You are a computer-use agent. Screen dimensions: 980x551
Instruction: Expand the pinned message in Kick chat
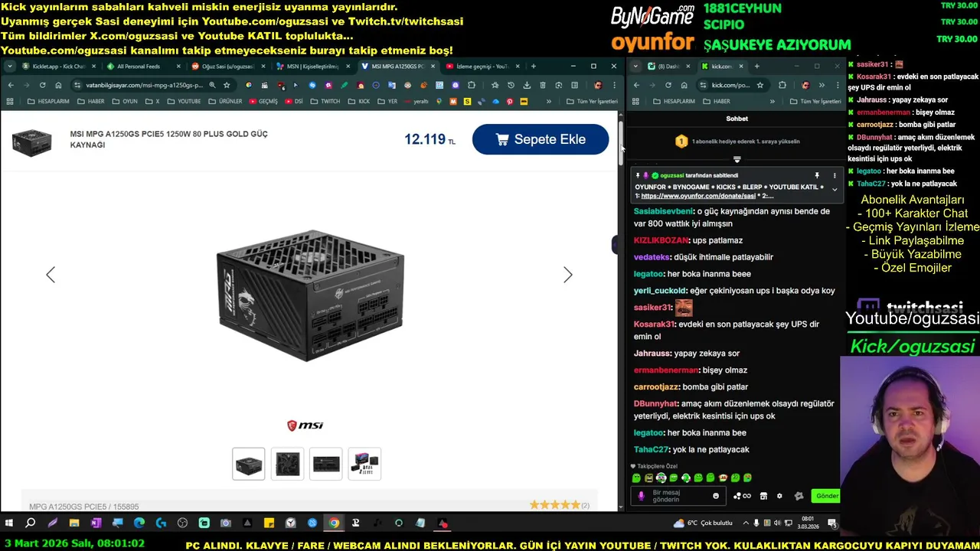[835, 189]
